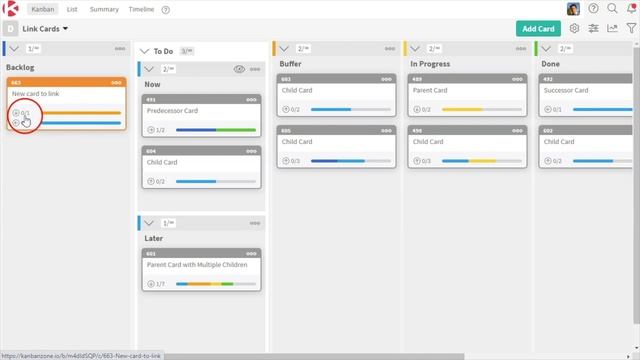Open the Predecessor Card title
The width and height of the screenshot is (640, 360).
pos(172,111)
